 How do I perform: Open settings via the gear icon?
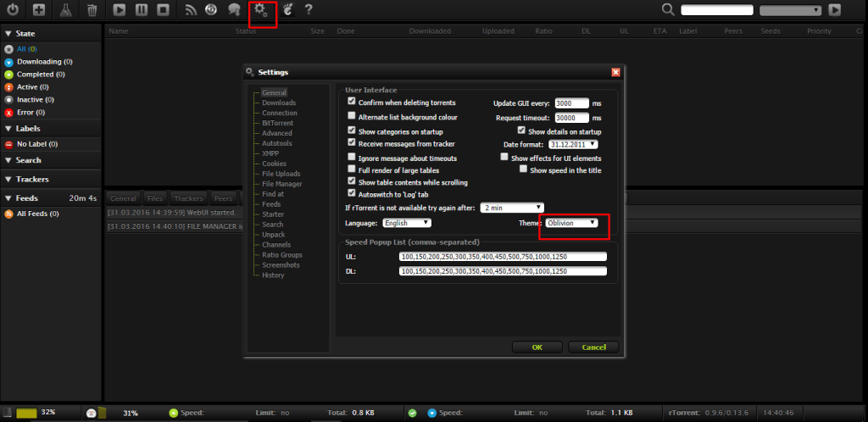[263, 10]
